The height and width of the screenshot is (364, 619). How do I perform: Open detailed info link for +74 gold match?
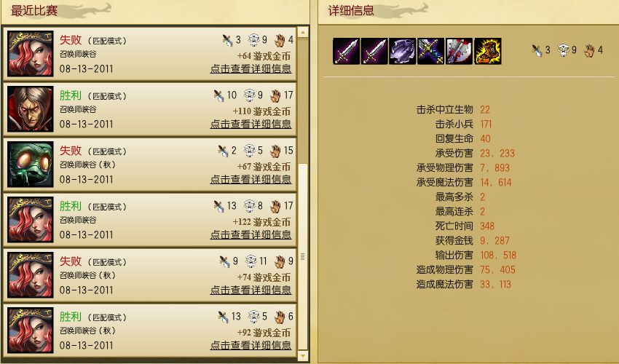(251, 290)
